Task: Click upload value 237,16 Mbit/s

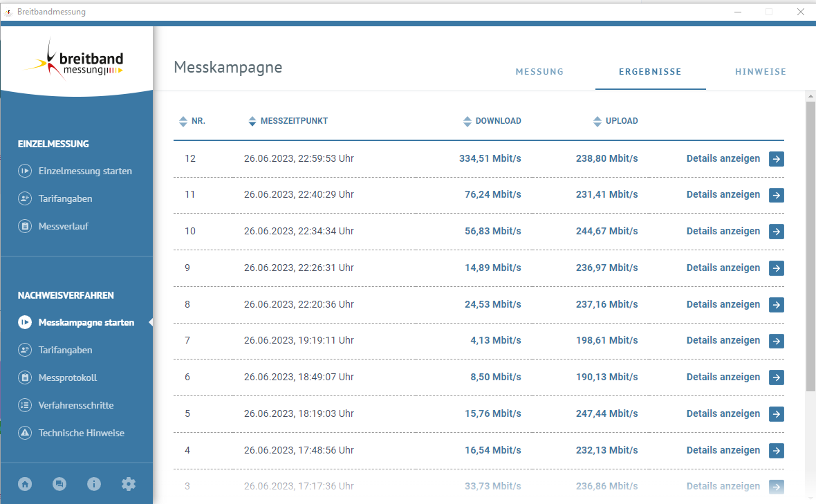Action: [x=606, y=304]
